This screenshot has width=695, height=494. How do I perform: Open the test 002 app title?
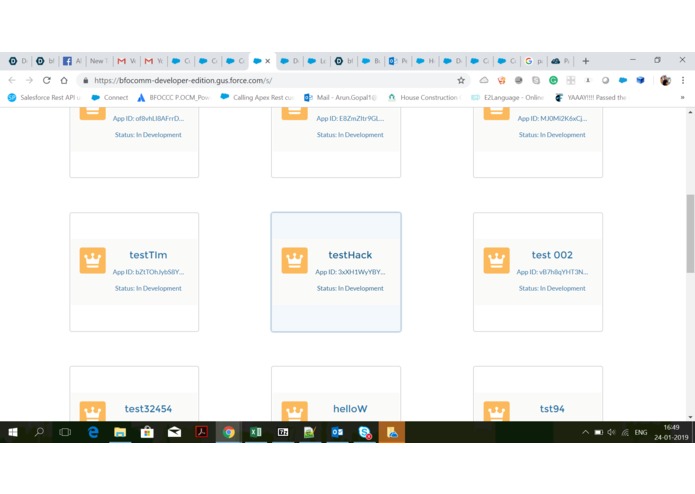click(x=552, y=255)
